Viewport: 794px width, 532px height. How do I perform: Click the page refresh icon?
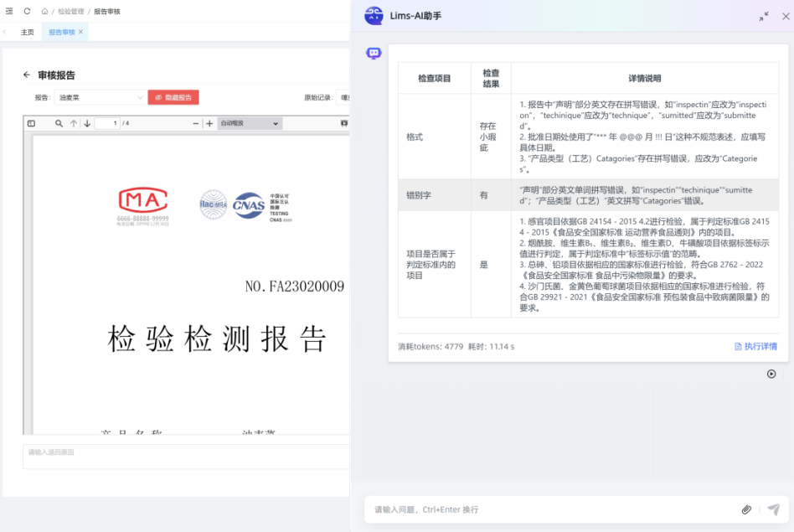tap(27, 11)
